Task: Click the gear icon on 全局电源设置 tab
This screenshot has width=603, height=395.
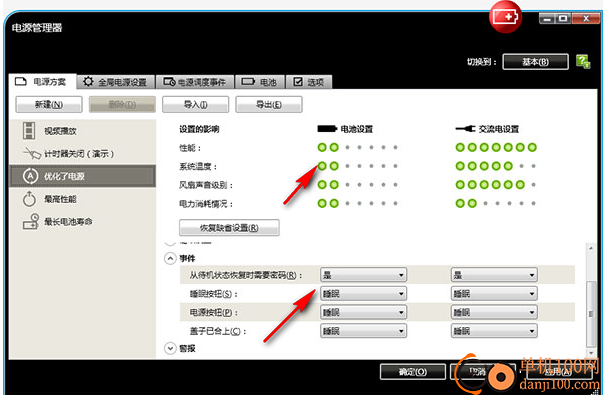Action: tap(88, 82)
